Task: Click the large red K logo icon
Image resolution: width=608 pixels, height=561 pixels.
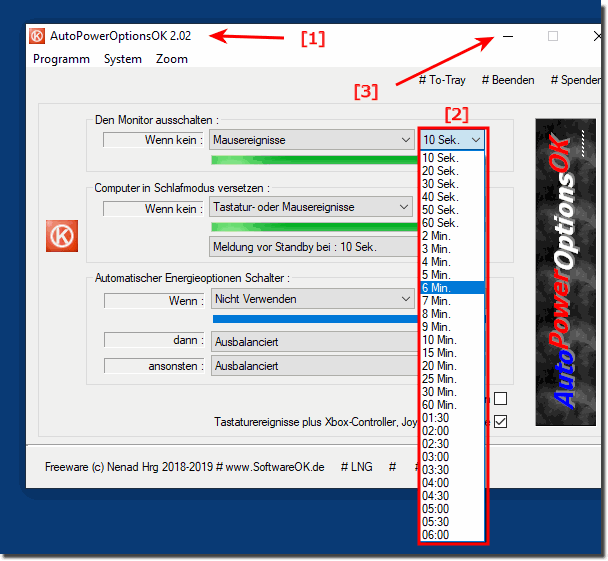Action: (62, 236)
